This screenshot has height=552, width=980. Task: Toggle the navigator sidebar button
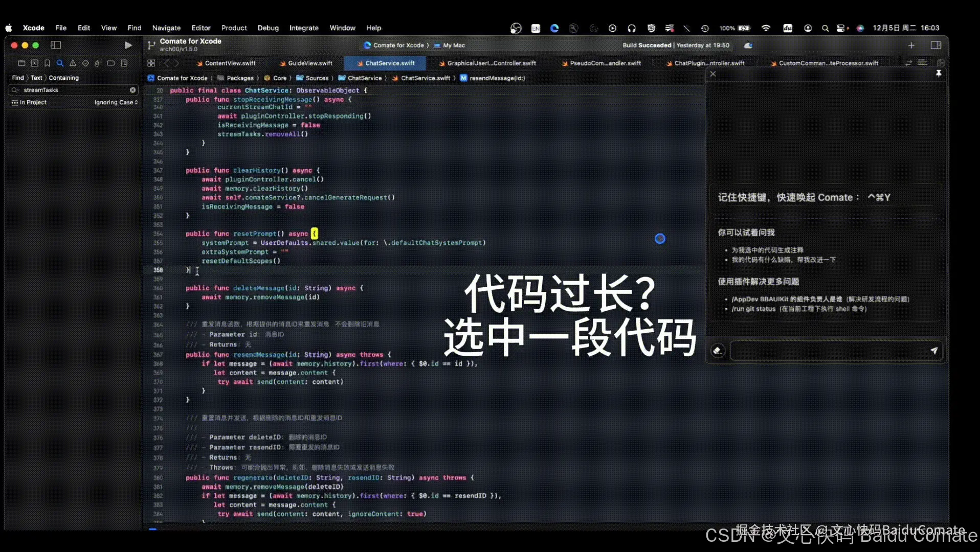[x=56, y=45]
